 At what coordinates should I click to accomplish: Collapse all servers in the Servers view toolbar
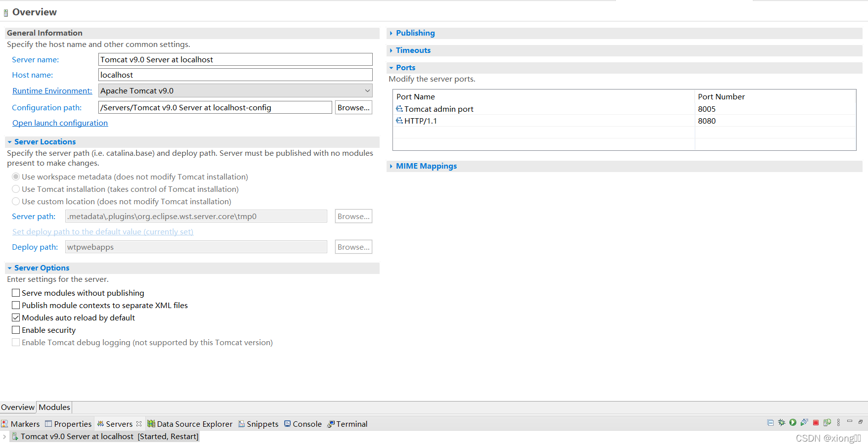coord(770,423)
